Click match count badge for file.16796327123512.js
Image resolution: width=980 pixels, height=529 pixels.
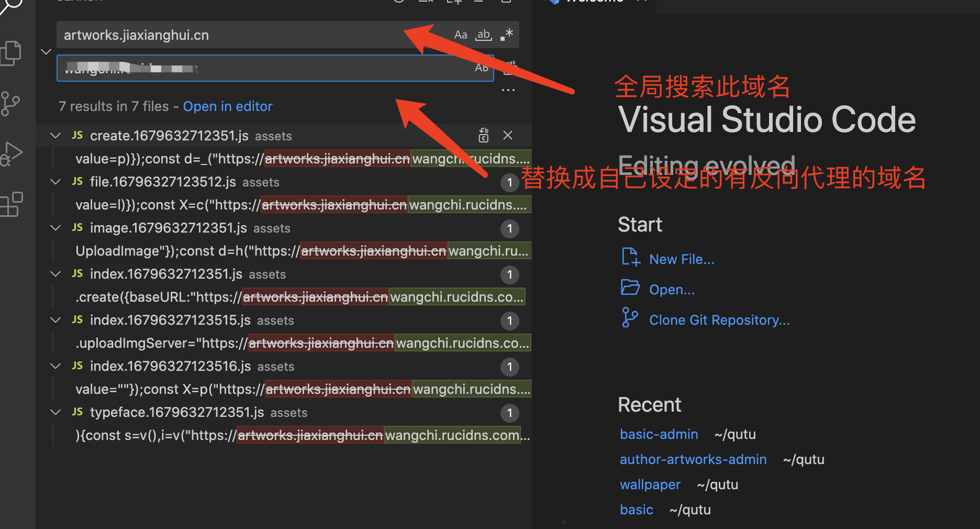click(509, 182)
